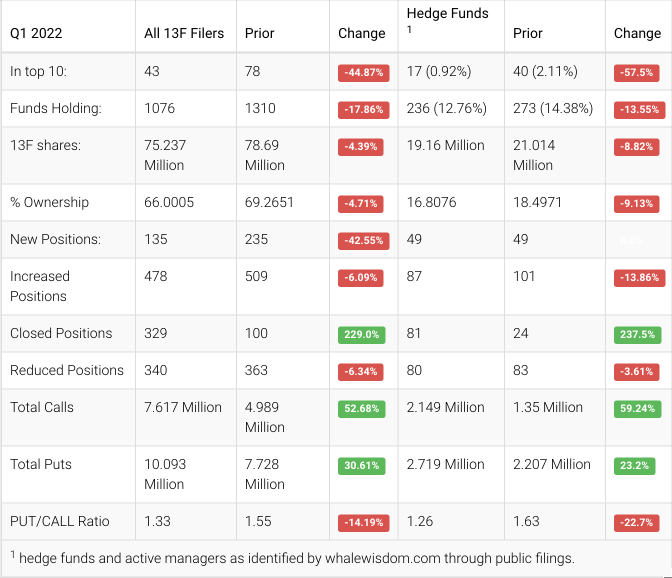Select the 236 (12.76%) hedge funds cell
672x578 pixels.
click(446, 108)
